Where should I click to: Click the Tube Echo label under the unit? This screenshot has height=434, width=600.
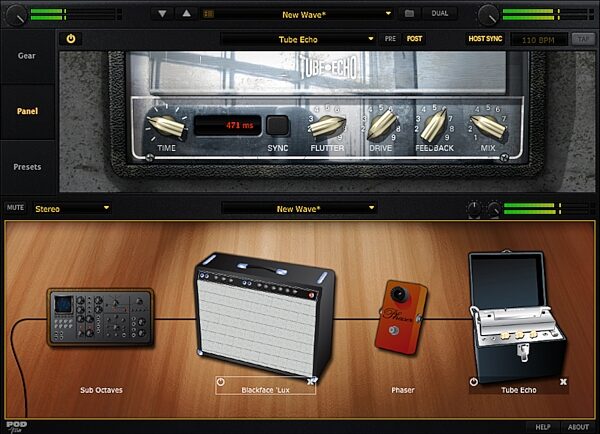coord(519,390)
